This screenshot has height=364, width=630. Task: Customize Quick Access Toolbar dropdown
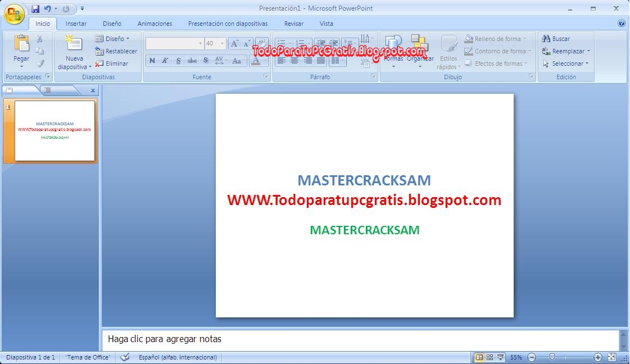pos(82,8)
